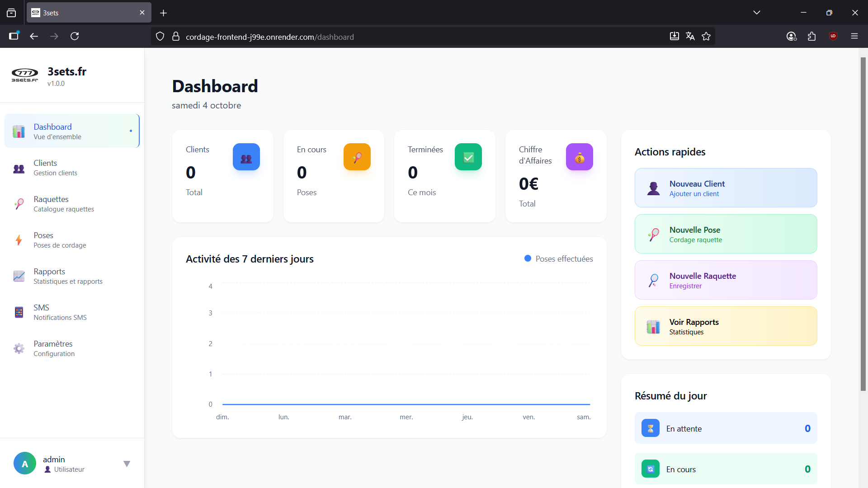Open the Firefox application menu
Screen dimensions: 868x488
coord(854,36)
